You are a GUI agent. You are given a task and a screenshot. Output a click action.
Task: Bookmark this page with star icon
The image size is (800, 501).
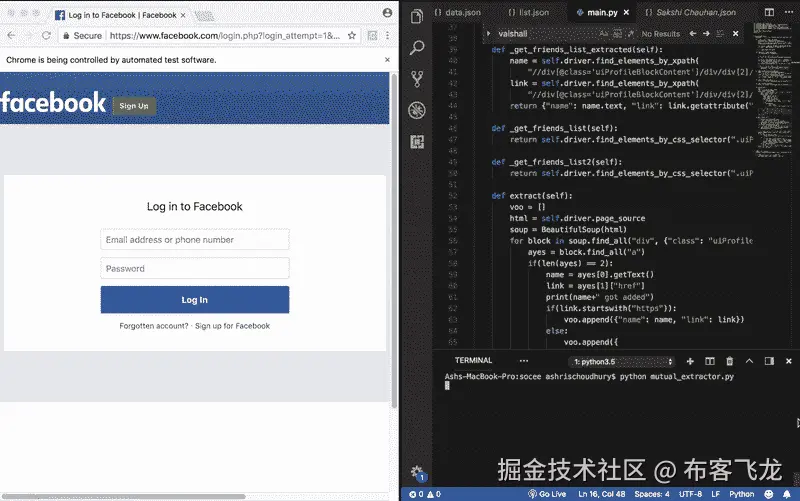[x=352, y=35]
